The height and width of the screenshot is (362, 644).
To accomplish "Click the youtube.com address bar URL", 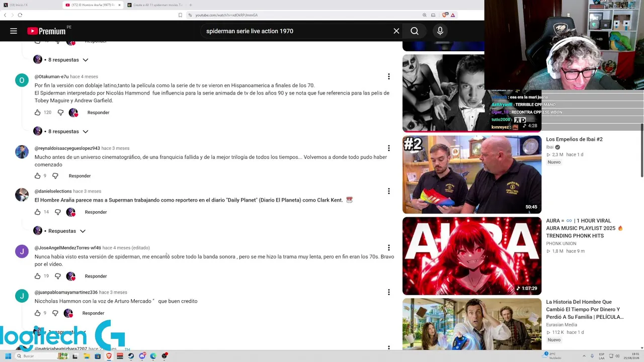I will (226, 15).
